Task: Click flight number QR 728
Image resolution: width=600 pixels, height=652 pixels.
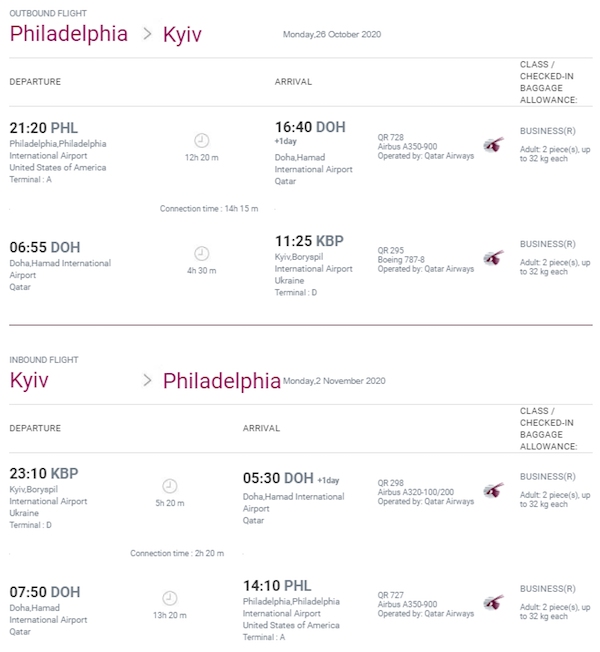Action: pyautogui.click(x=390, y=137)
